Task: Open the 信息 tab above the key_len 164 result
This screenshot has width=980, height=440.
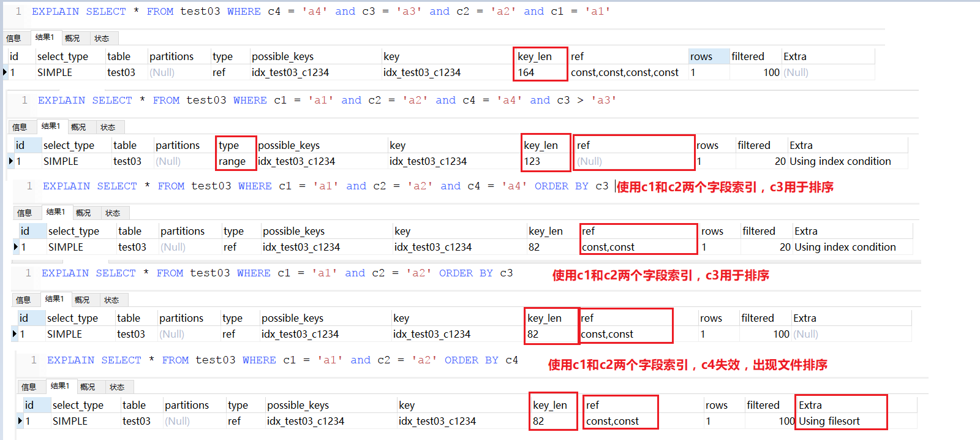Action: point(13,38)
